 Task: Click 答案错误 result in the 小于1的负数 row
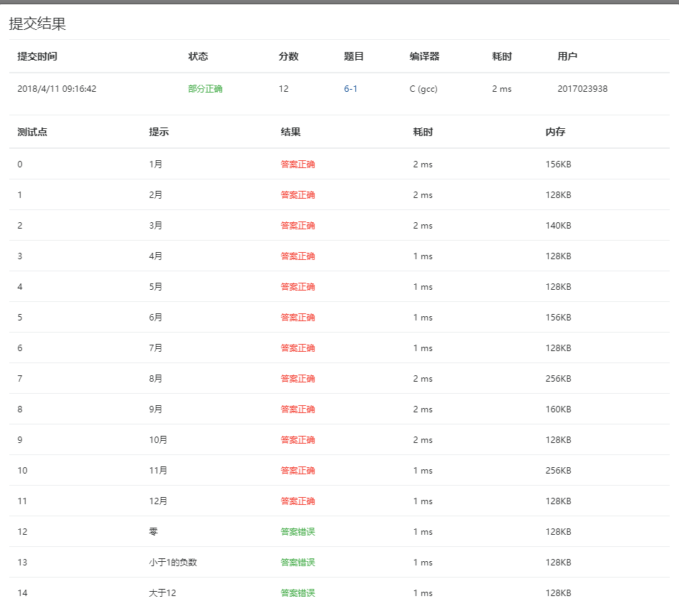click(298, 563)
